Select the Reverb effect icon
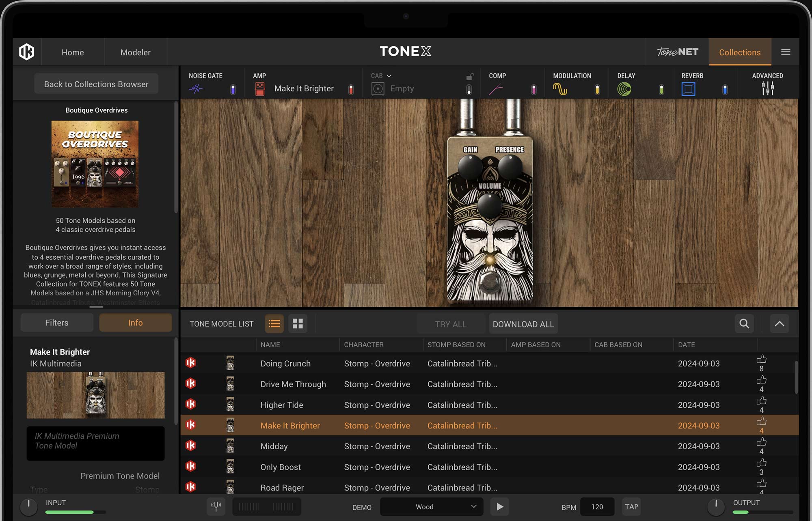The image size is (812, 521). 689,88
